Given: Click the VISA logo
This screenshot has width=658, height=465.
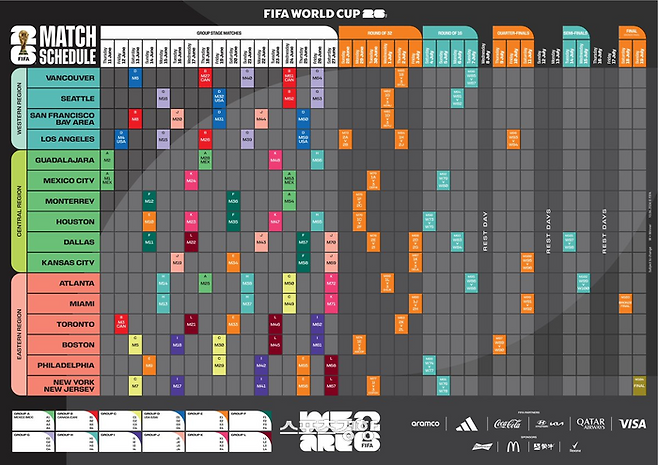Looking at the screenshot, I should pos(632,424).
